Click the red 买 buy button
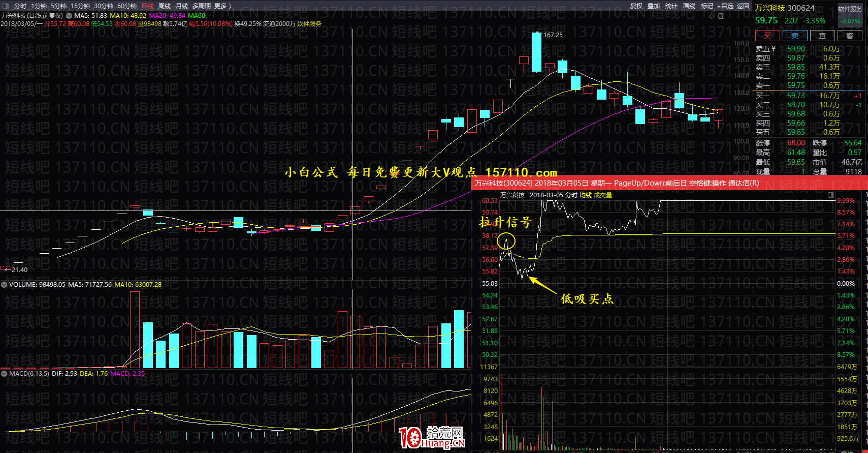Screen dimensions: 868x453 (x=767, y=36)
